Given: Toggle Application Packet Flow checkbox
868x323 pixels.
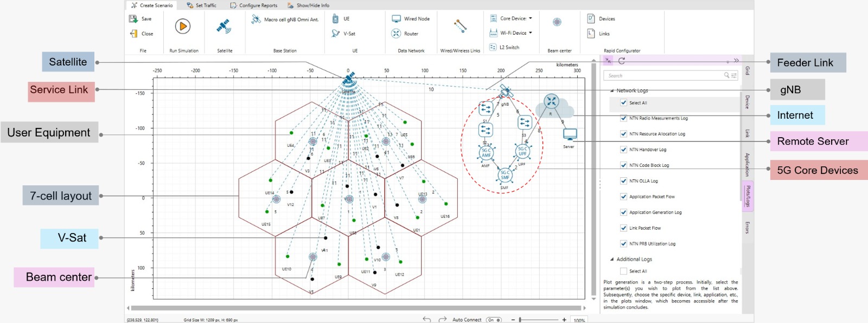Looking at the screenshot, I should pos(623,197).
